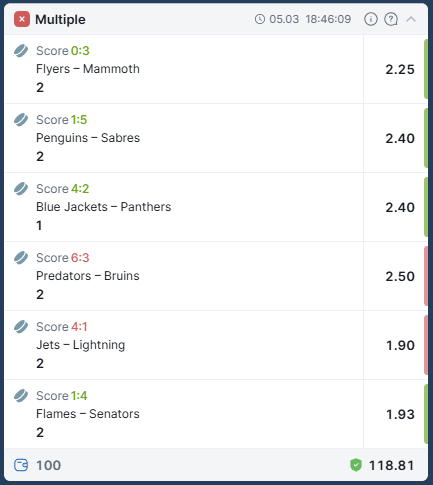
Task: Click the puck icon beside Flames – Senators
Action: click(x=21, y=396)
